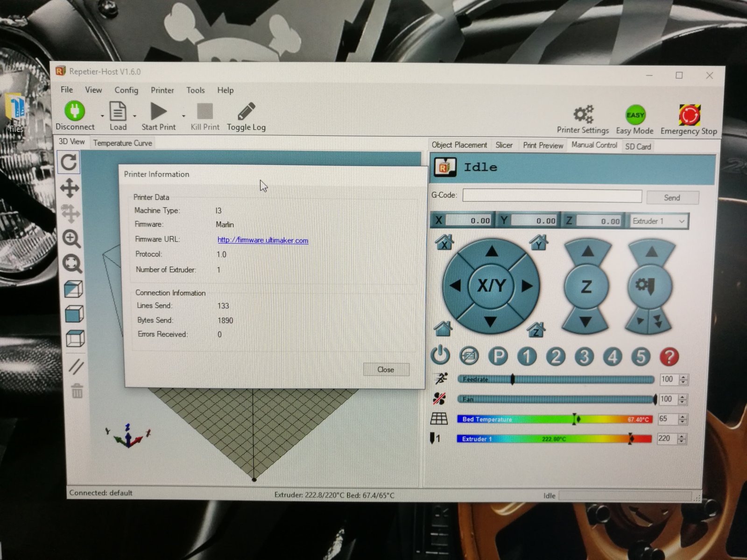Open Load dropdown arrow
Screen dimensions: 747x560
(134, 116)
